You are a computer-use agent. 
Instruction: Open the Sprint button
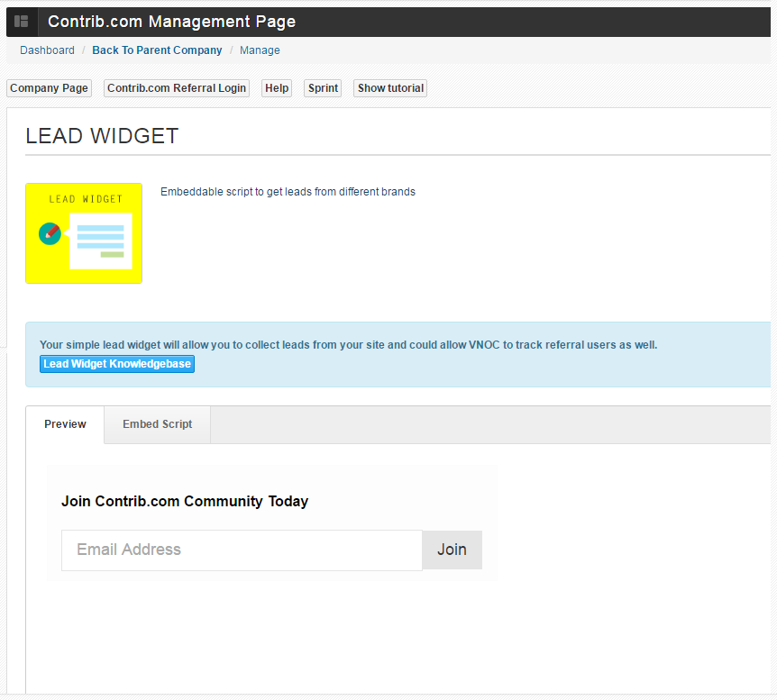[x=323, y=88]
